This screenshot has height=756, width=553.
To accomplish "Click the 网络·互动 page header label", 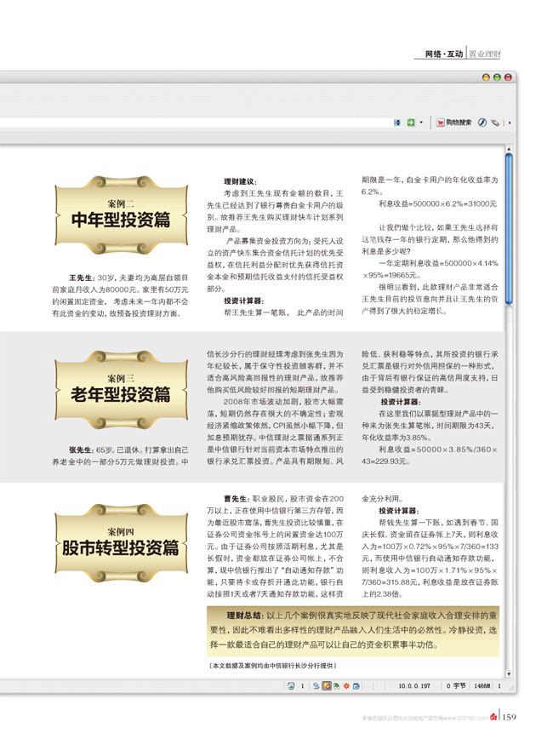I will point(443,54).
